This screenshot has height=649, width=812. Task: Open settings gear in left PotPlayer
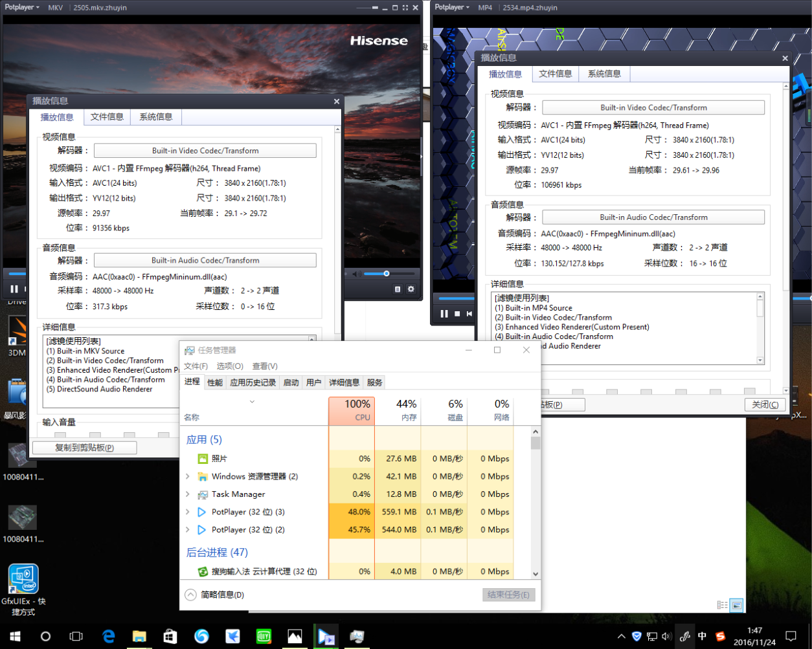click(411, 289)
